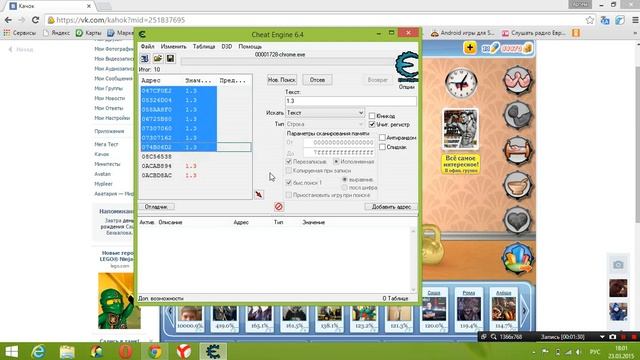
Task: Open Мои Настройки link in VK sidebar
Action: click(x=112, y=118)
